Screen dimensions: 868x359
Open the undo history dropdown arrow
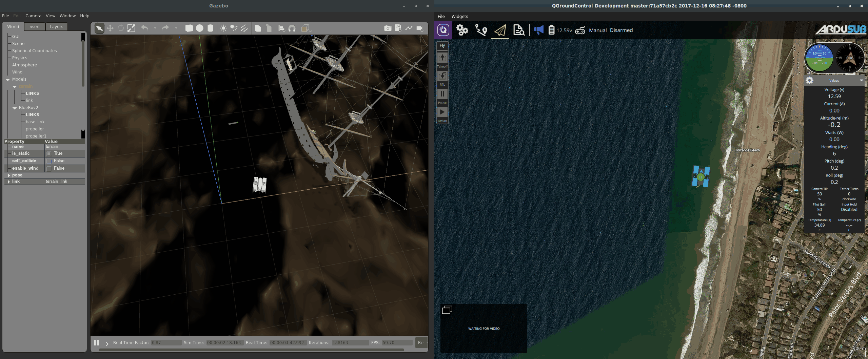click(x=155, y=28)
